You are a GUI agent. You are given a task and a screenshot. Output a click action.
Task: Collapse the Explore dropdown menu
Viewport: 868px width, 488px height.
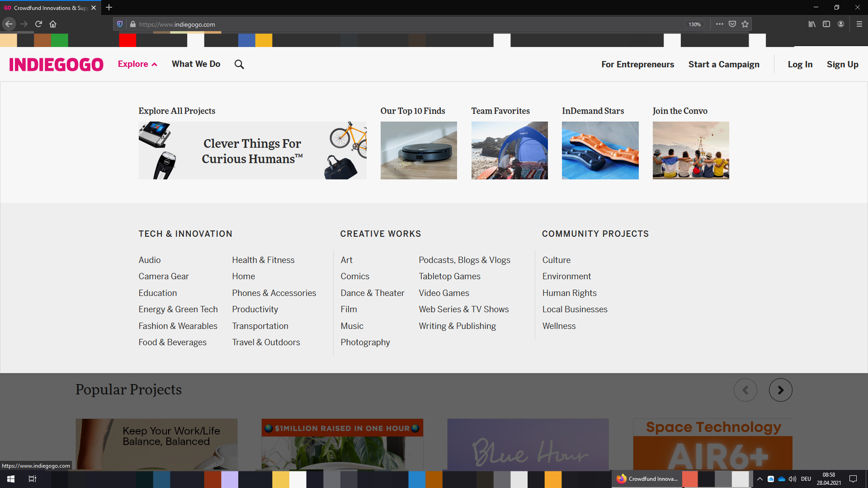(137, 64)
